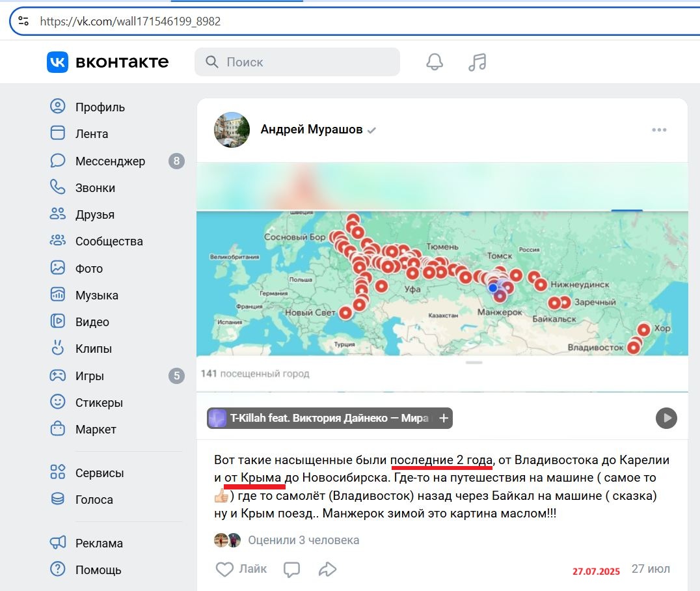Open the Игры section with badge 5

pos(57,376)
